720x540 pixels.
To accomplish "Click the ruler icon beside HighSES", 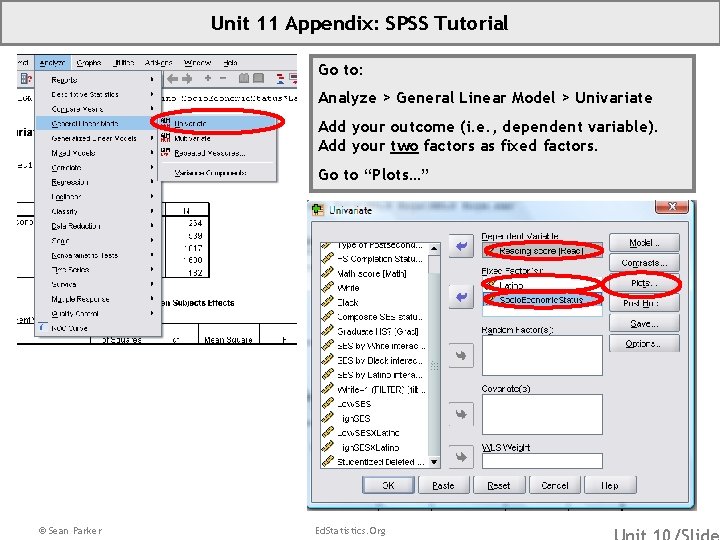I will tap(327, 418).
